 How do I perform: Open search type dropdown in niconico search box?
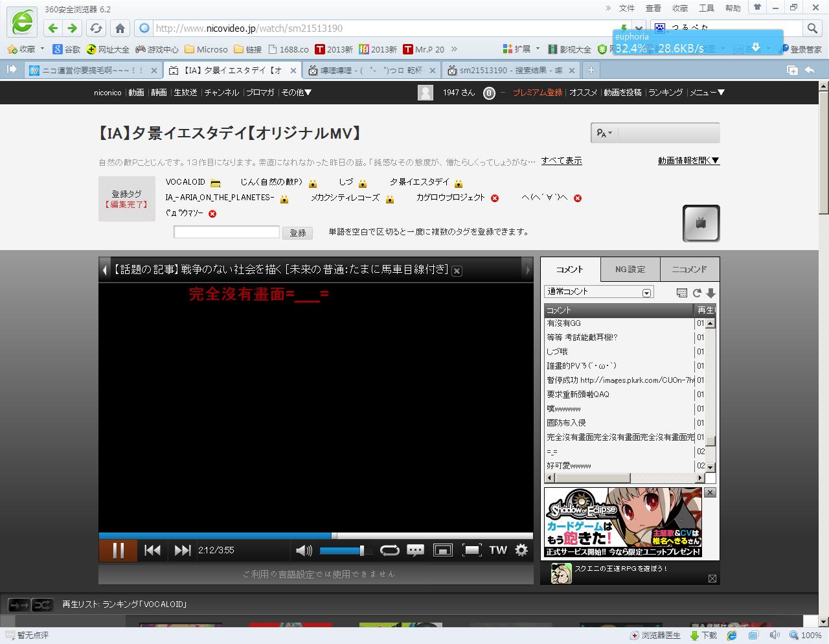click(604, 133)
